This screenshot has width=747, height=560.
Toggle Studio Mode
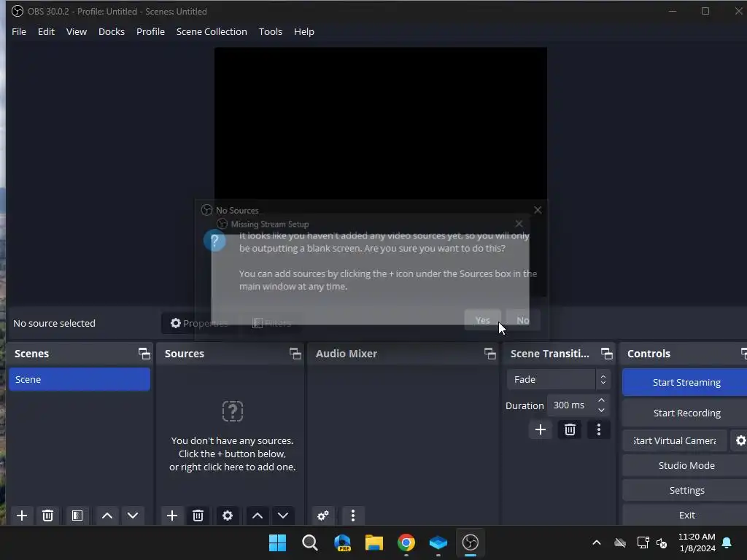click(686, 465)
